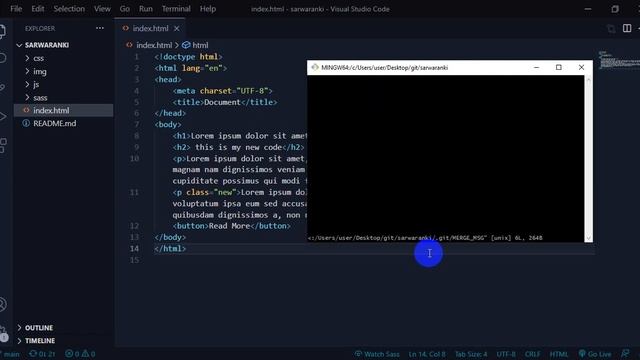Close the index.html editor tab
Screen dimensions: 640x360
pos(177,29)
